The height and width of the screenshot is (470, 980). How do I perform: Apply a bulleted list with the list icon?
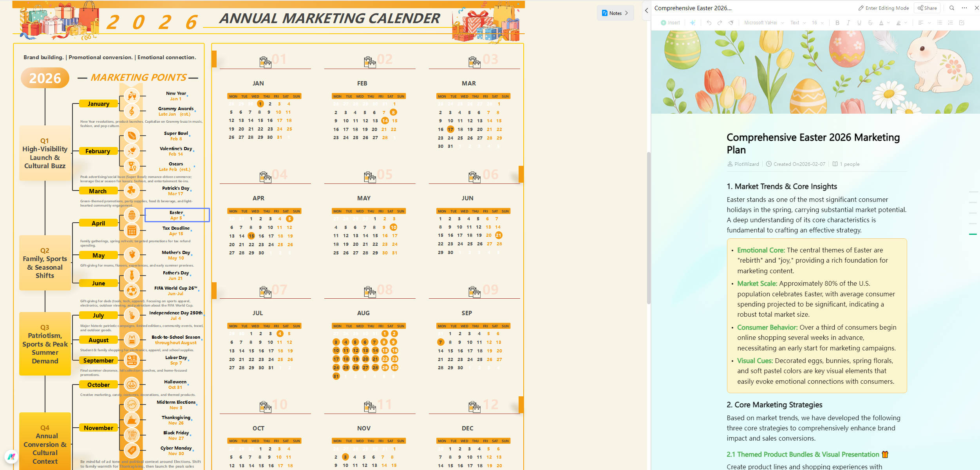(940, 23)
